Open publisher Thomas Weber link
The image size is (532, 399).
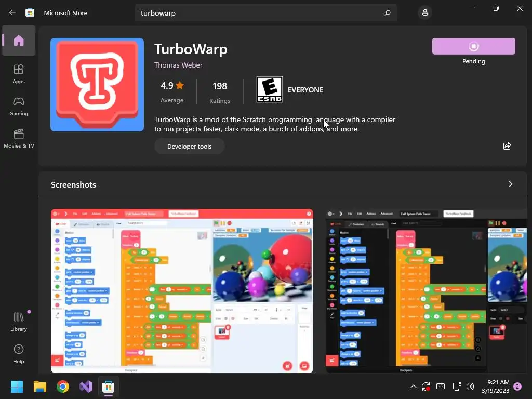click(x=178, y=65)
